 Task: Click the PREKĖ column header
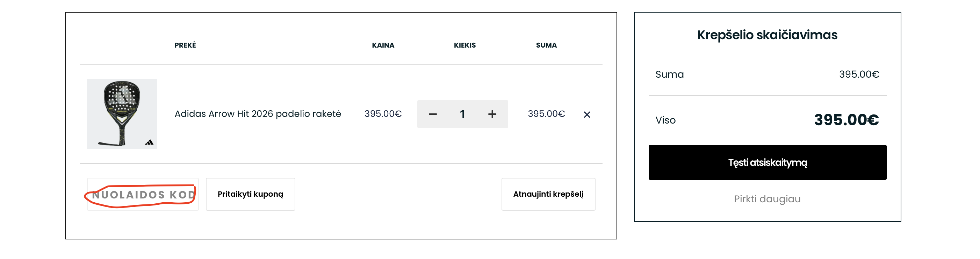[185, 45]
